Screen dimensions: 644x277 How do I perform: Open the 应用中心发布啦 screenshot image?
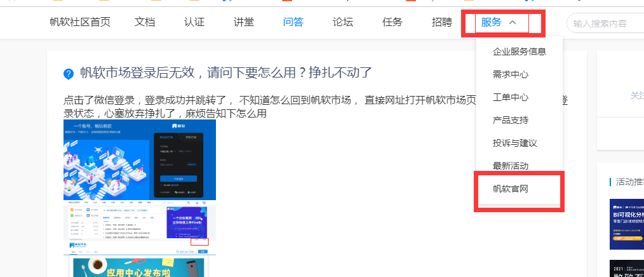click(x=140, y=259)
